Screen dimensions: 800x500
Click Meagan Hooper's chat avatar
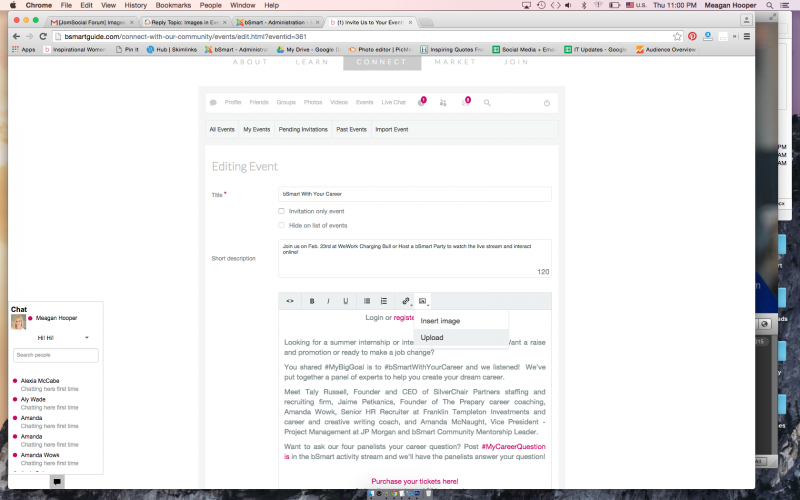pyautogui.click(x=18, y=322)
